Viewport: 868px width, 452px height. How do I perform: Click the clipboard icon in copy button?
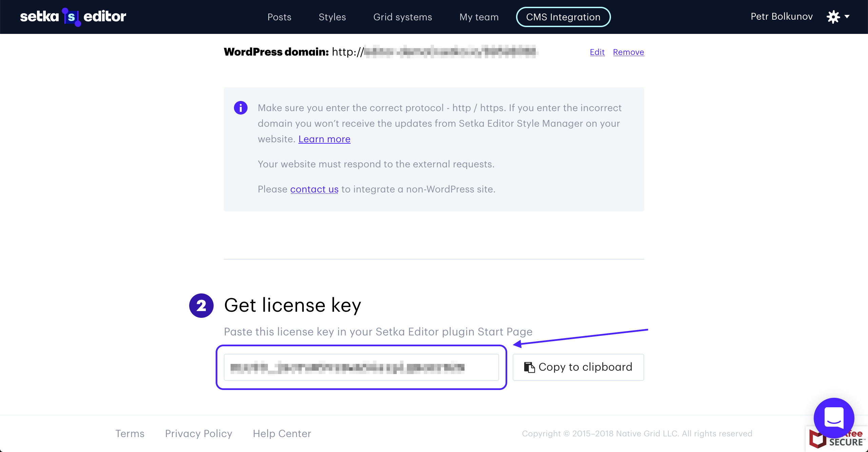[x=529, y=367]
